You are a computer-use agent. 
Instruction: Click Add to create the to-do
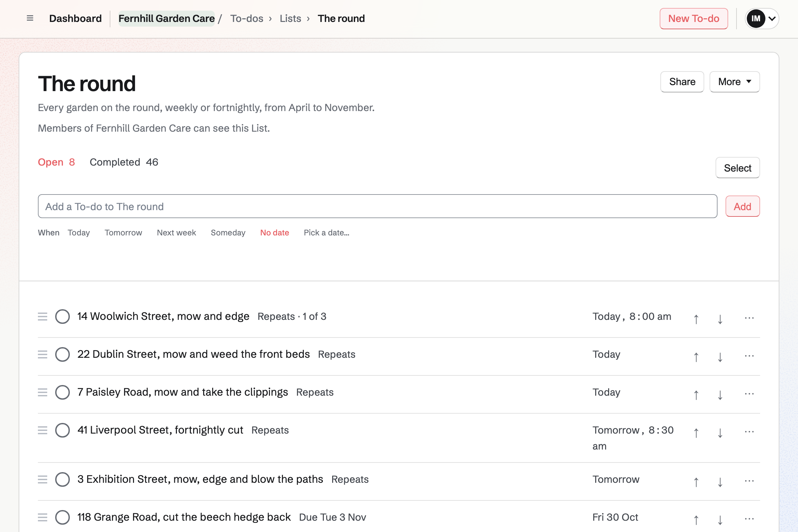742,206
